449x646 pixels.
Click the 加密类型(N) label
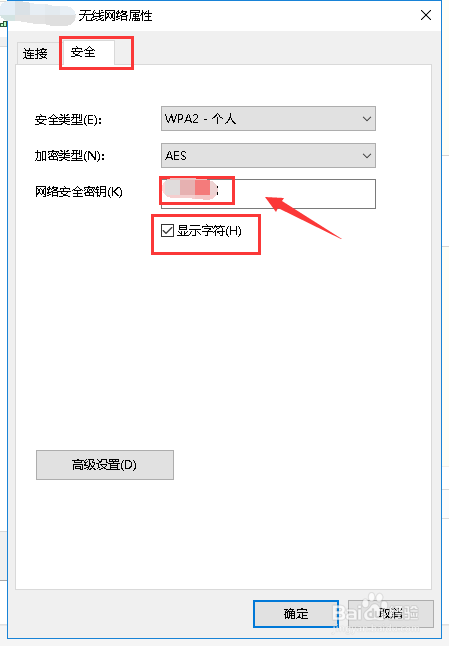tap(70, 156)
